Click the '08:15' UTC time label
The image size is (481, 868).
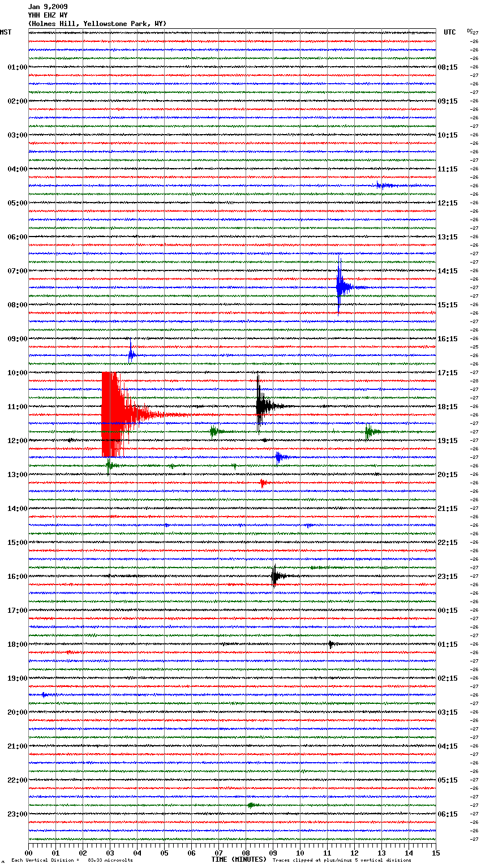[x=448, y=67]
